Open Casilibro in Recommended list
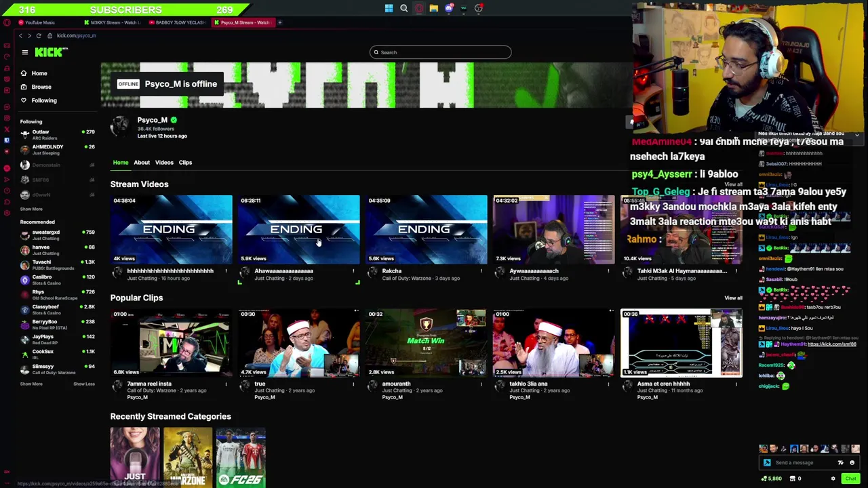The image size is (868, 488). tap(57, 279)
